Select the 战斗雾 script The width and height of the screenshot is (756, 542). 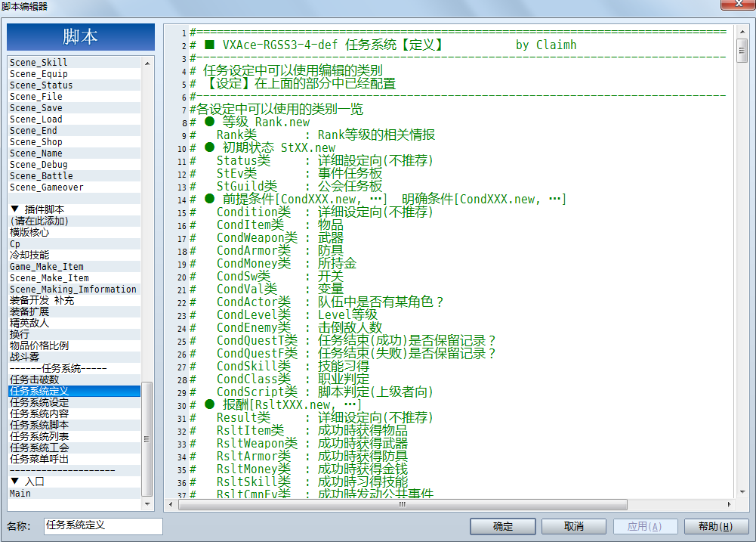[75, 357]
